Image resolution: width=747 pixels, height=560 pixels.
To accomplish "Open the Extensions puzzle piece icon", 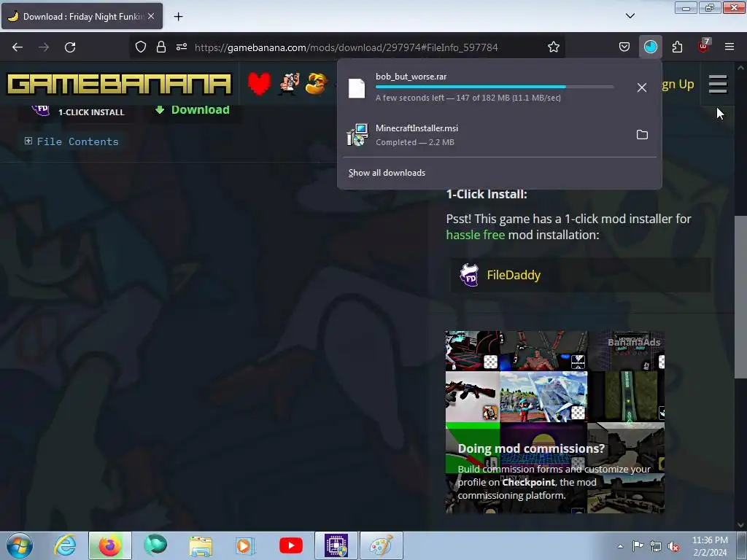I will [x=677, y=47].
